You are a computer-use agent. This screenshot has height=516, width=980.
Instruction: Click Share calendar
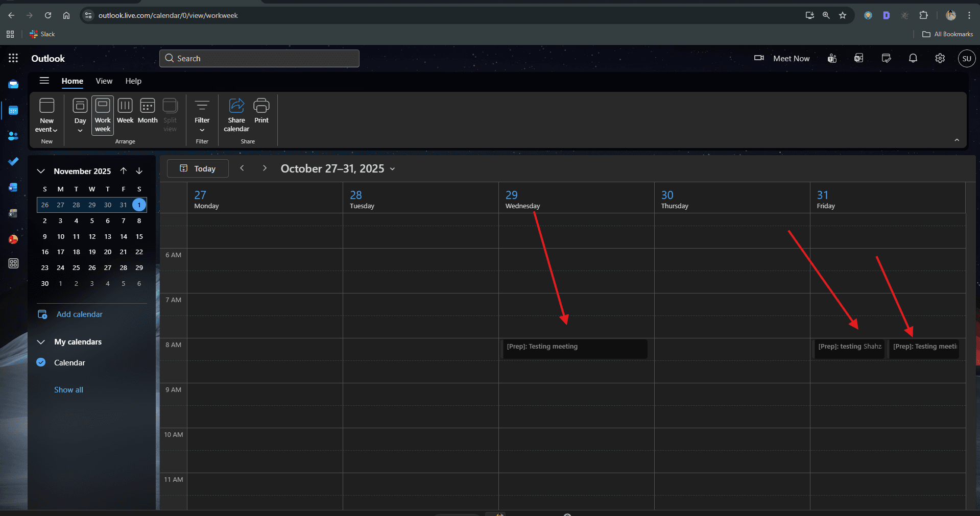tap(236, 115)
